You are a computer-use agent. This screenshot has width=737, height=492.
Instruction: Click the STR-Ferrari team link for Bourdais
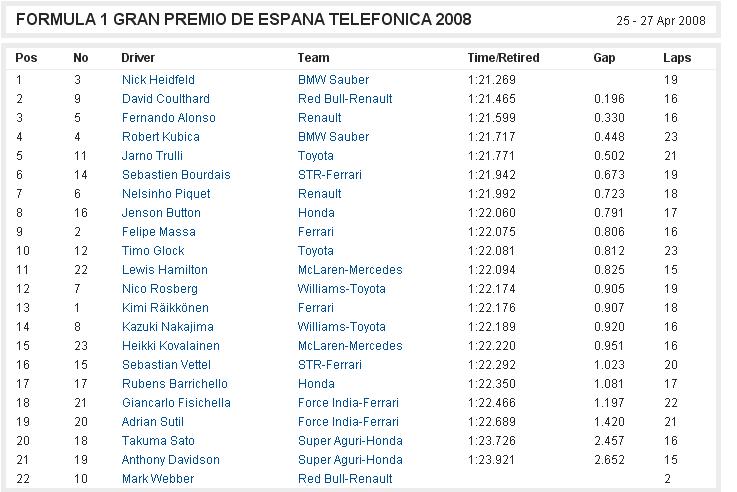click(329, 175)
